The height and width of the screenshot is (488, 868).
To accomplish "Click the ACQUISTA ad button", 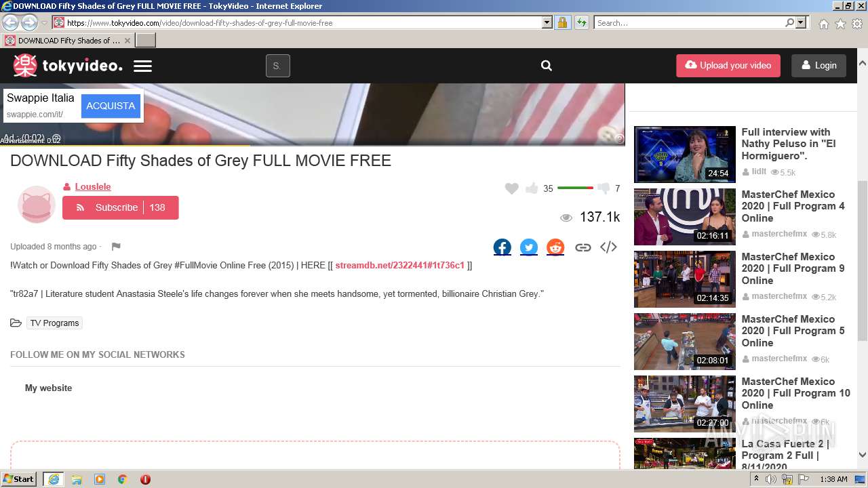I will (111, 106).
